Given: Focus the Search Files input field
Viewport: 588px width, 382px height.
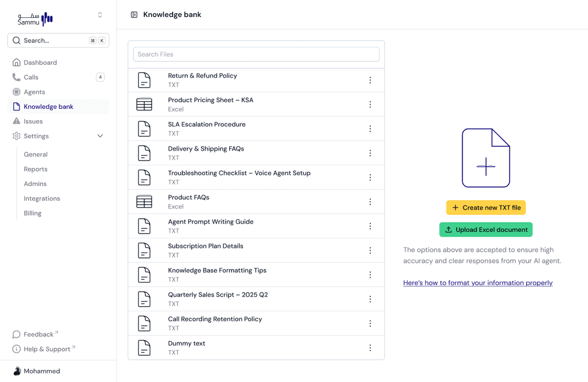Looking at the screenshot, I should click(256, 54).
